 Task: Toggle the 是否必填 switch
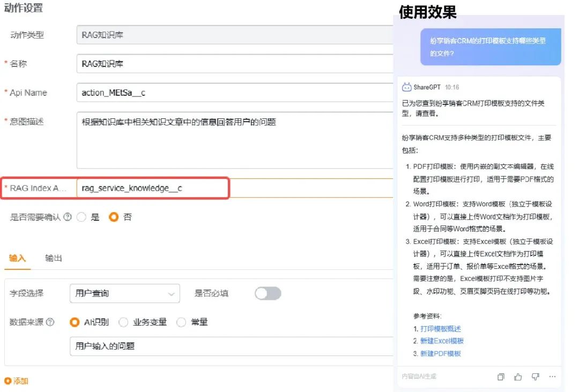pos(268,293)
